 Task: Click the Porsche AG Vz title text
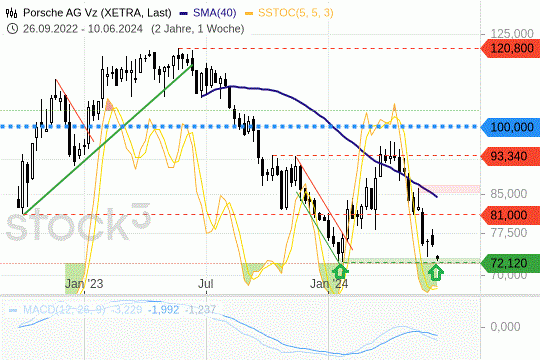pyautogui.click(x=97, y=13)
